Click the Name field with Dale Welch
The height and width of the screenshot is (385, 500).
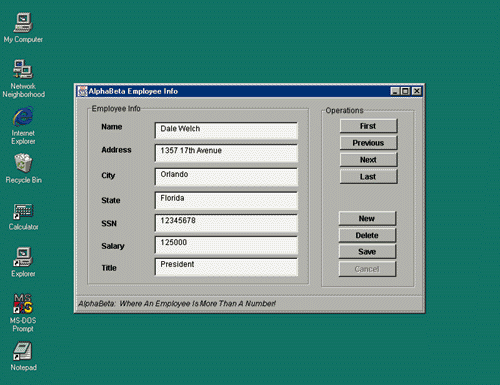226,130
